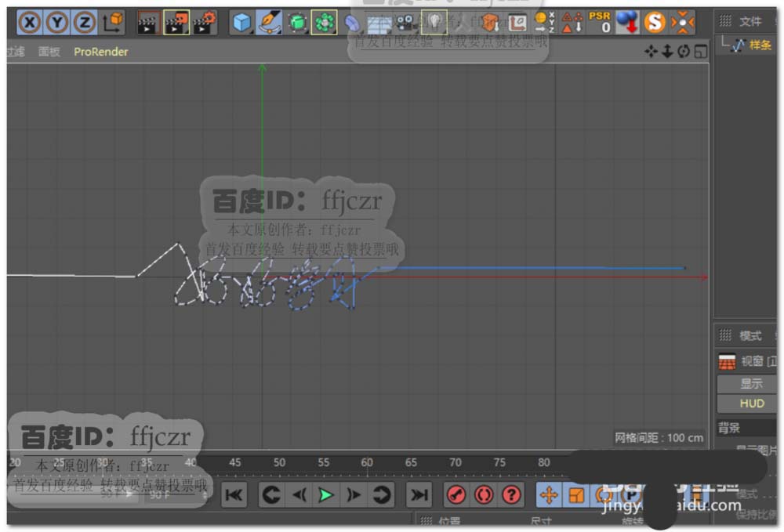
Task: Render the active view clapperboard icon
Action: pyautogui.click(x=148, y=23)
